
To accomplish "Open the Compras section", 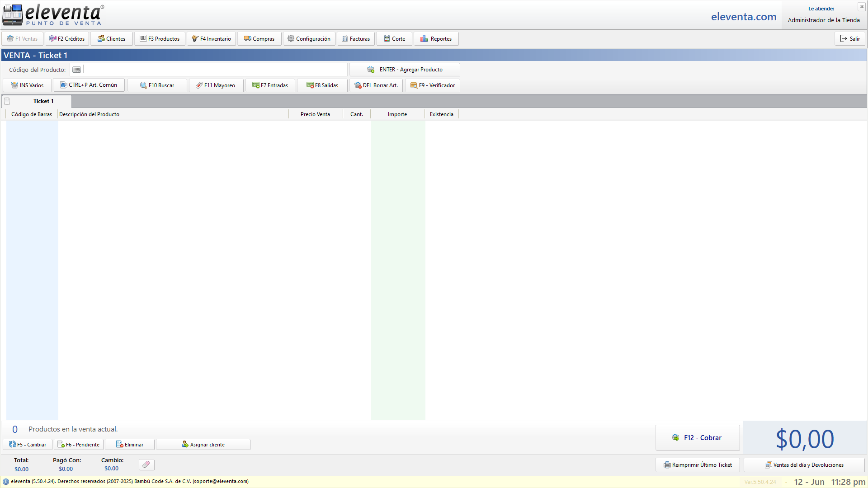I will pos(259,38).
